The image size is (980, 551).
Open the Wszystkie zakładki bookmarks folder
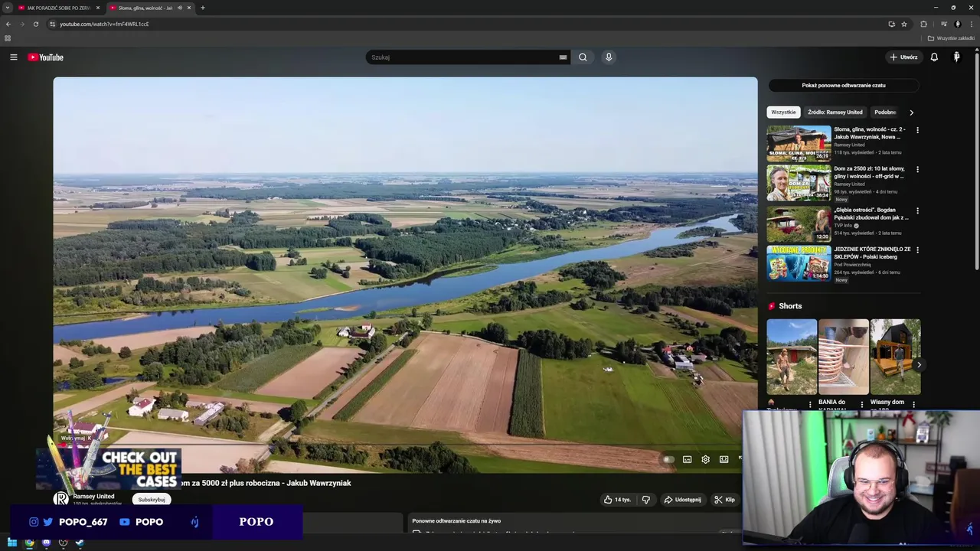pos(951,38)
